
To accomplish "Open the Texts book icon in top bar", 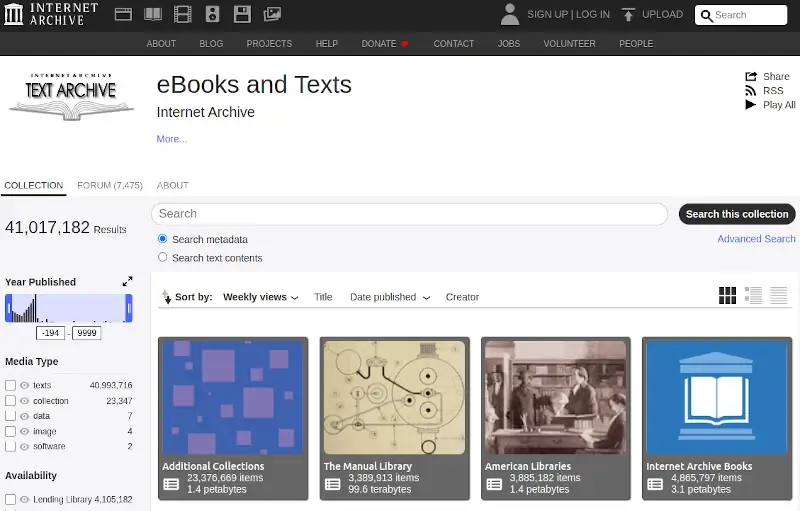I will 153,14.
